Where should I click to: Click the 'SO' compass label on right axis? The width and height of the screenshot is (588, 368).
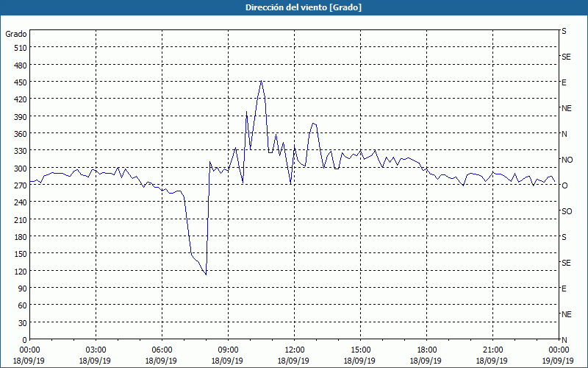coord(567,211)
